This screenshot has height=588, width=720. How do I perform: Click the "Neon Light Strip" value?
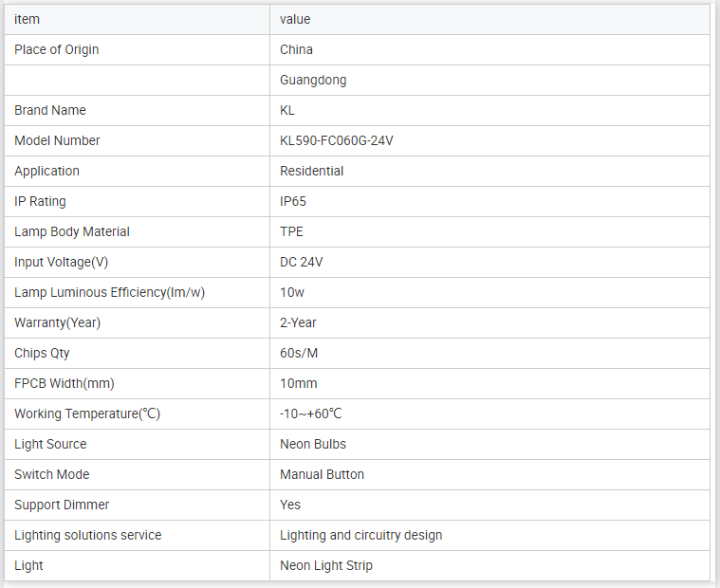[x=326, y=565]
